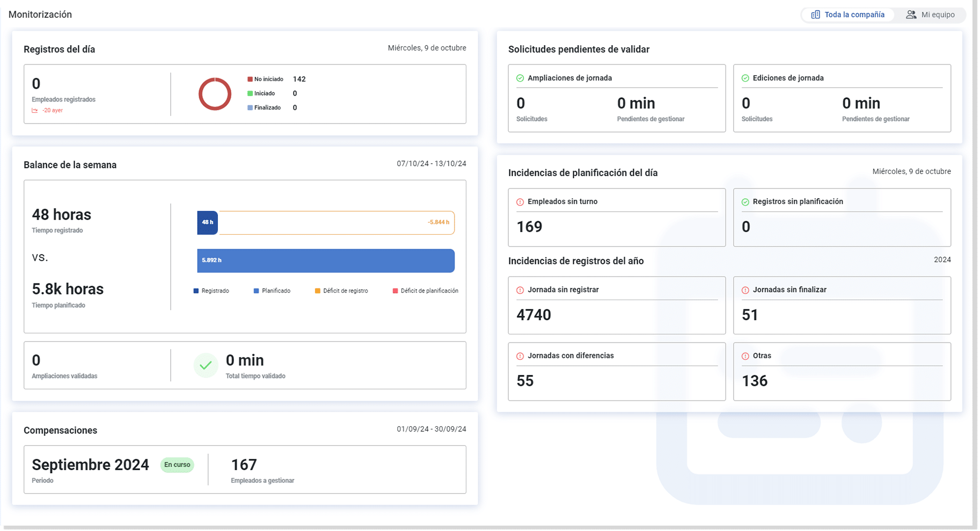980x531 pixels.
Task: Open the Jornadas con diferencias card showing 55
Action: [617, 372]
